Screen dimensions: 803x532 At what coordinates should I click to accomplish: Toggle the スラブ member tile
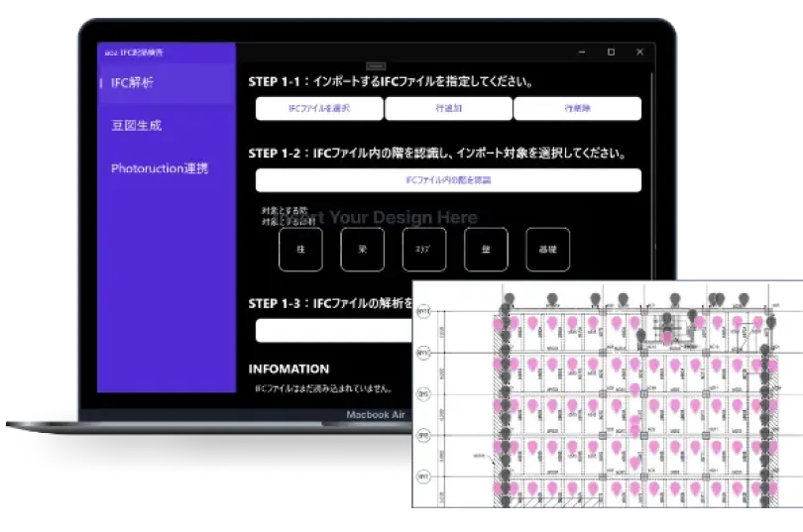coord(424,249)
